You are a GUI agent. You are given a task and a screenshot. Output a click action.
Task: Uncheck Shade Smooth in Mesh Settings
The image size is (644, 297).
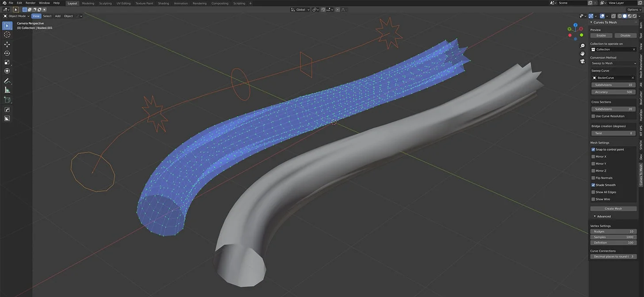593,185
